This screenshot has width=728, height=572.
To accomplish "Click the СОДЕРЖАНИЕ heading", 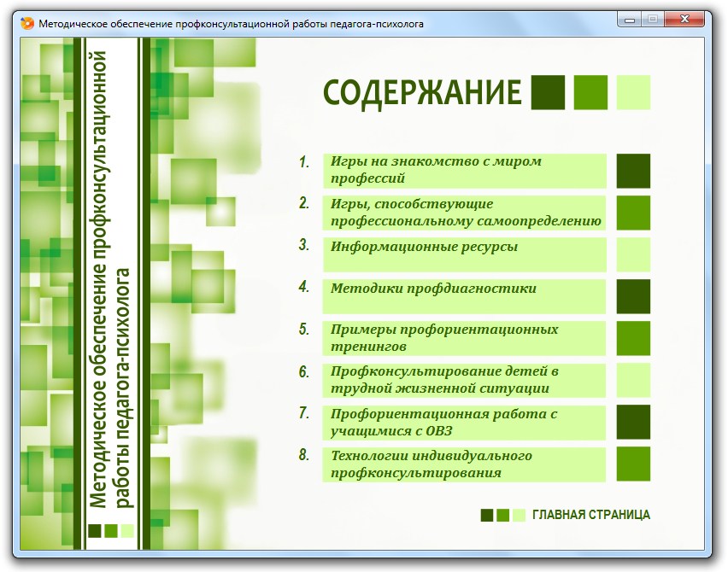I will click(422, 92).
